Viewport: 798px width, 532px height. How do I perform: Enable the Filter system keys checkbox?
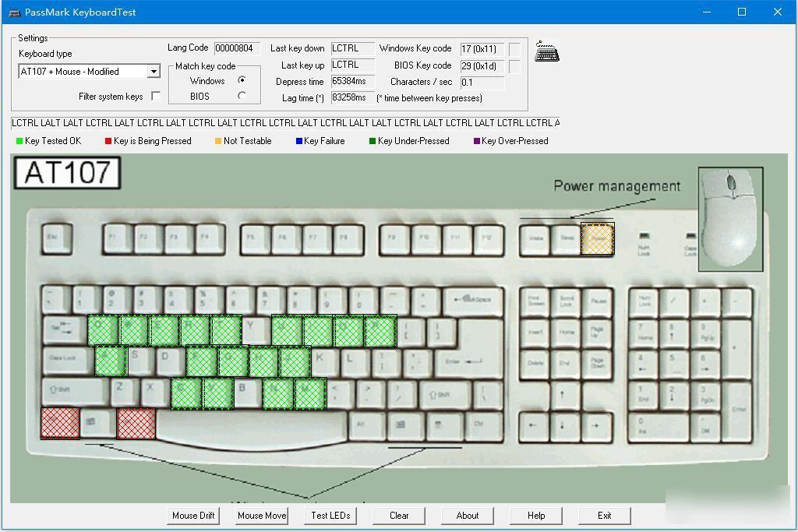point(156,96)
